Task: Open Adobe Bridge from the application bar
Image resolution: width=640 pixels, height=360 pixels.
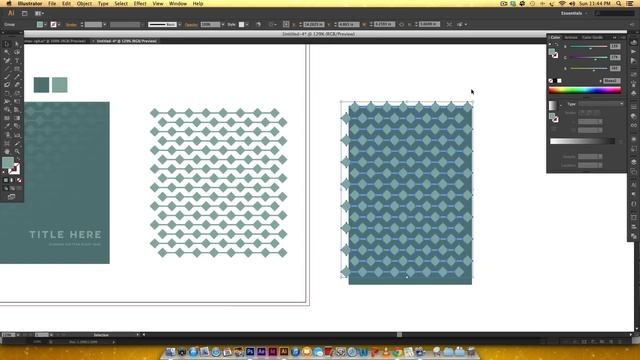Action: (x=24, y=13)
